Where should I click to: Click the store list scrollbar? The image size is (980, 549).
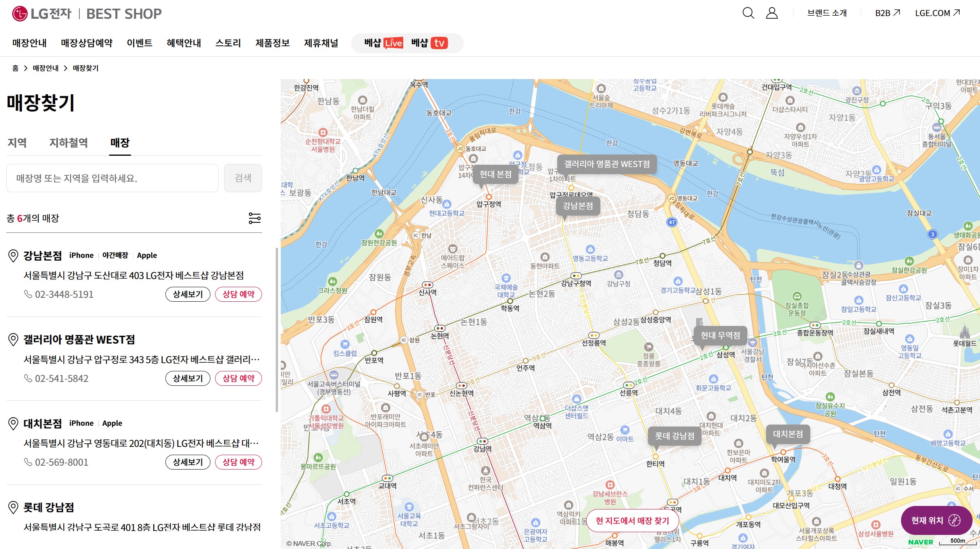tap(277, 329)
